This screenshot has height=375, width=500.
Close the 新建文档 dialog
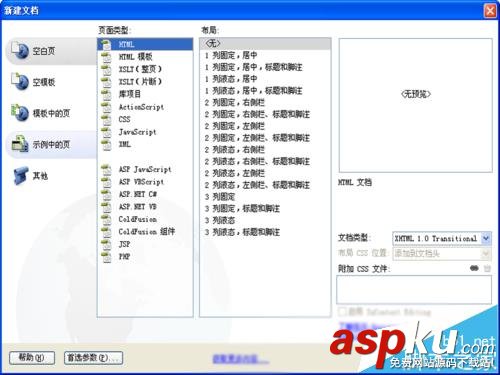(490, 11)
